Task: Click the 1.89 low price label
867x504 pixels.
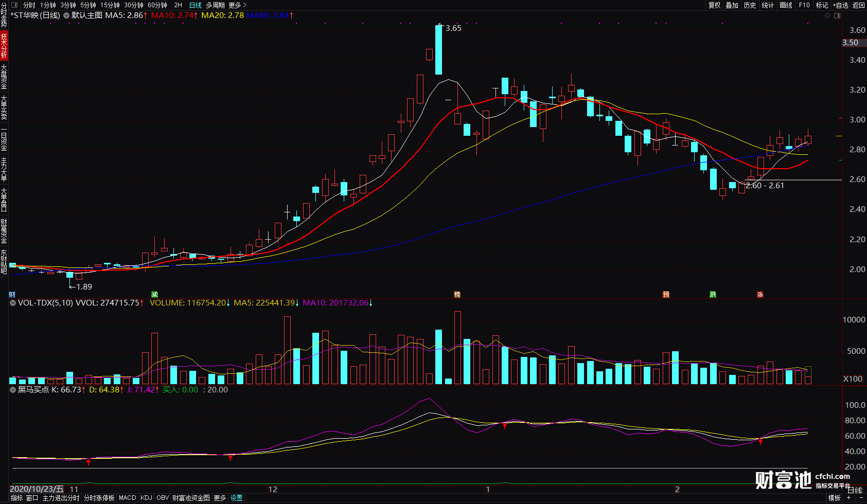Action: point(84,287)
